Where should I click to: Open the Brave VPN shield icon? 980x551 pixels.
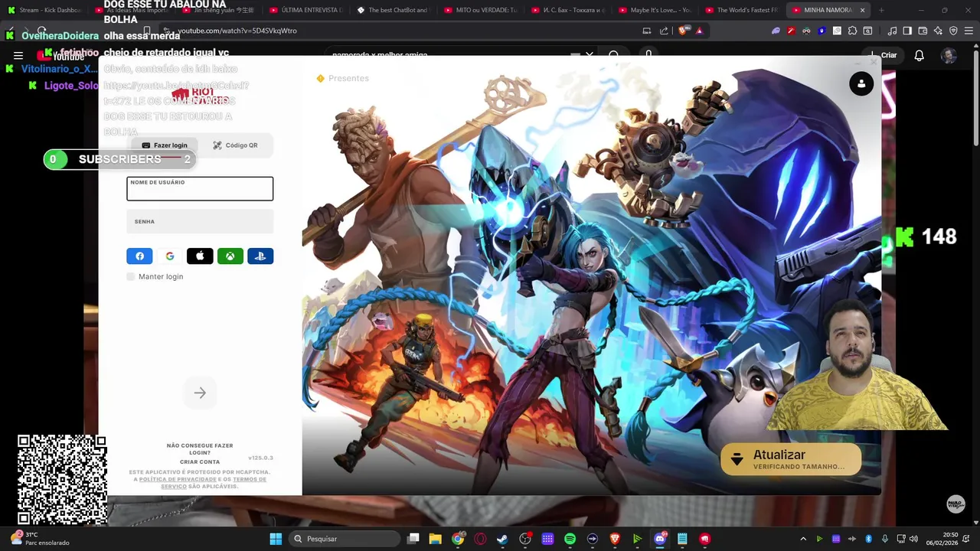coord(953,31)
